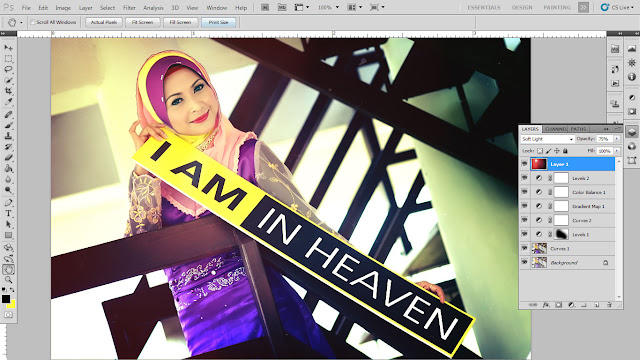Select the Move tool

(x=8, y=48)
